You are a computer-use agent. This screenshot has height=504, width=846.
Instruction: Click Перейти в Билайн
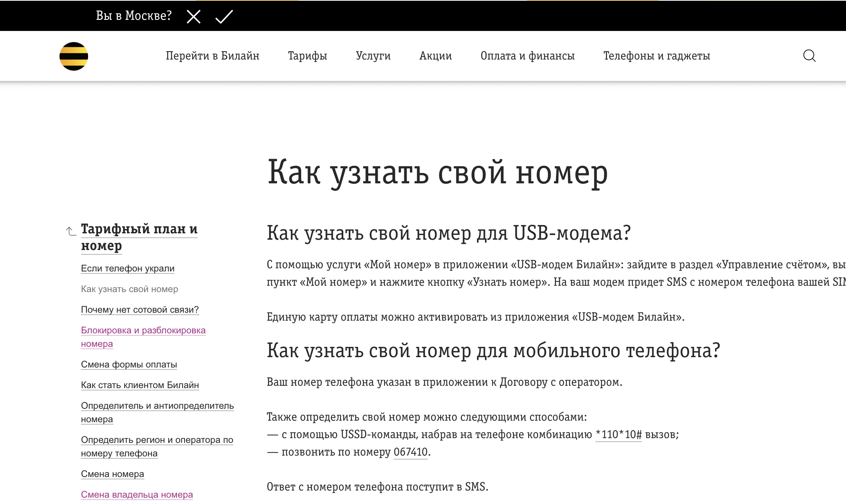pos(213,56)
